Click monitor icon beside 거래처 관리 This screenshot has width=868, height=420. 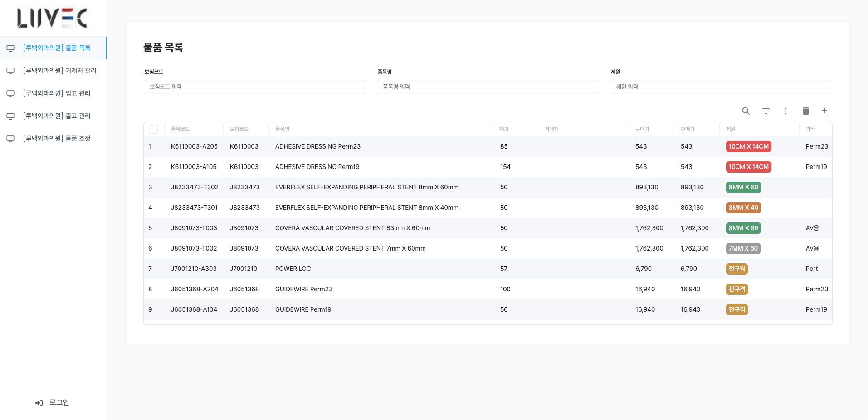point(10,71)
